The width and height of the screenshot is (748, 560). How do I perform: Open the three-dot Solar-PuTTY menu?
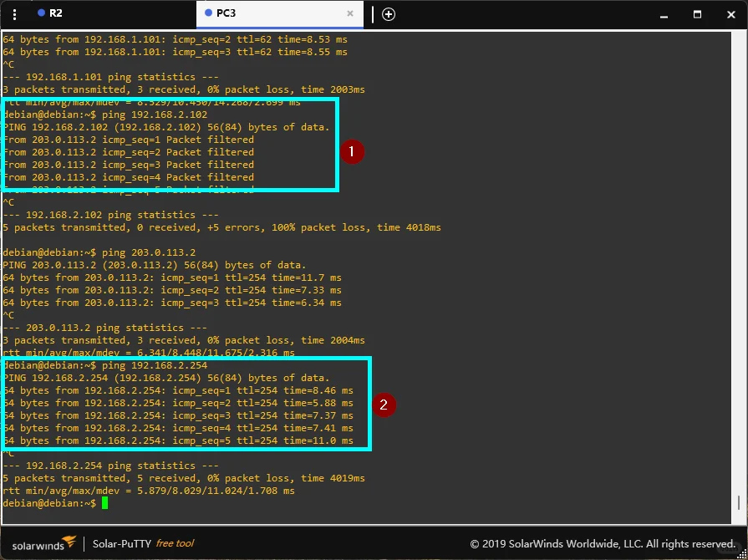pos(15,14)
